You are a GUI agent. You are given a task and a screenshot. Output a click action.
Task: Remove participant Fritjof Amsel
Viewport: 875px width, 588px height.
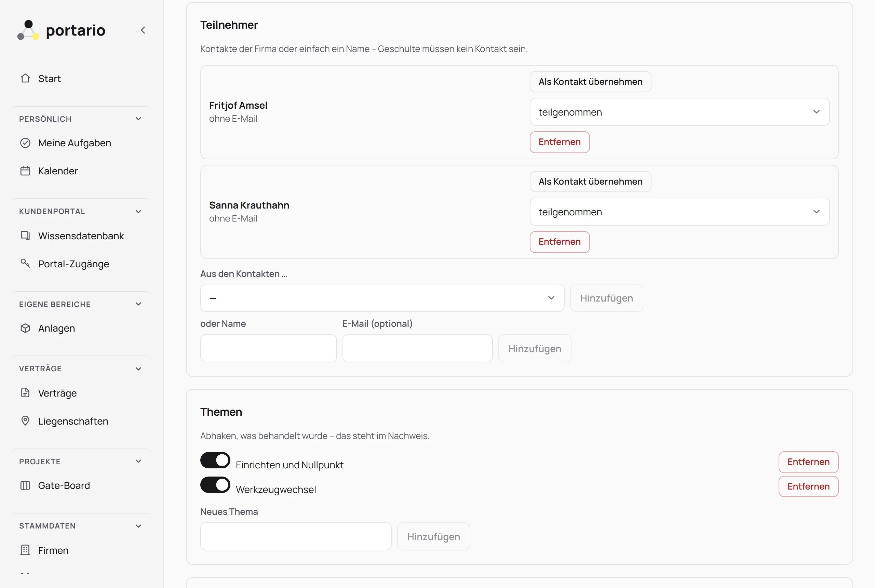tap(559, 142)
